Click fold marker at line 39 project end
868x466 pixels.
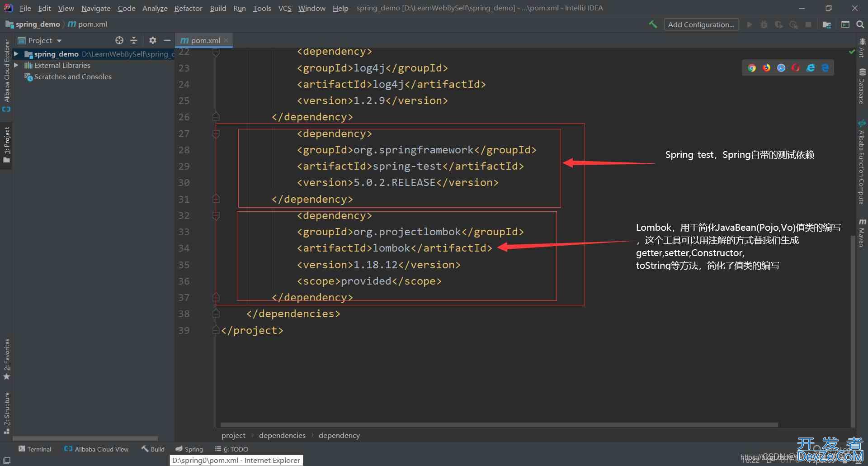(216, 330)
